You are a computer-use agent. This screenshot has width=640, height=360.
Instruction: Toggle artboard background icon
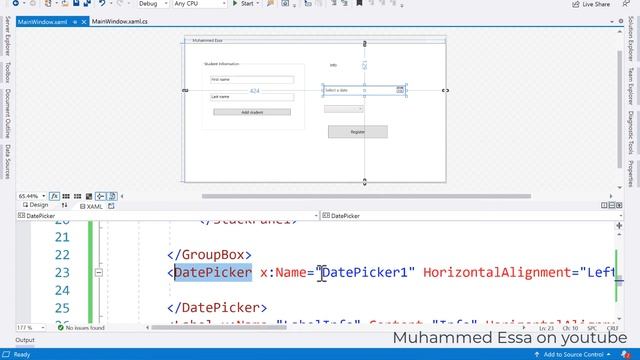point(89,196)
